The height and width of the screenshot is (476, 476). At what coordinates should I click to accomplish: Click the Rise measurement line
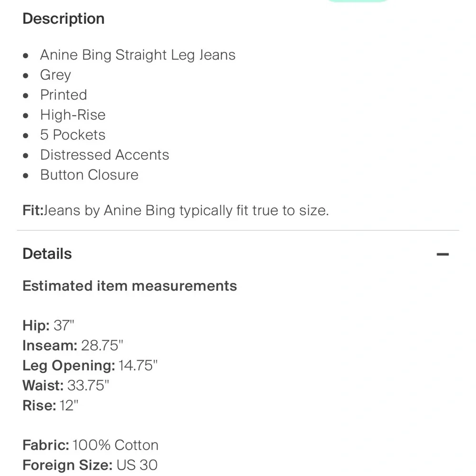pyautogui.click(x=50, y=406)
